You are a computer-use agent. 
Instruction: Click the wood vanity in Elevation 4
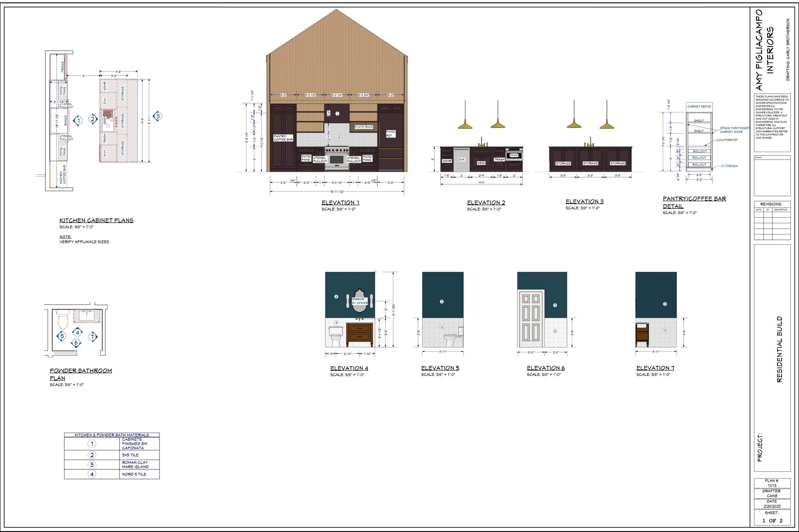(360, 335)
